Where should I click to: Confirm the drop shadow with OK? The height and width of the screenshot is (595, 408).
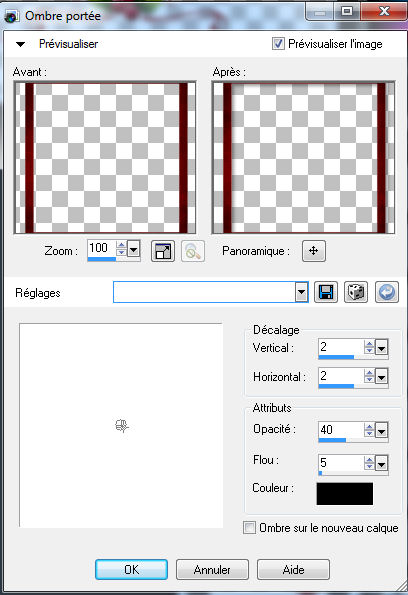pyautogui.click(x=131, y=569)
